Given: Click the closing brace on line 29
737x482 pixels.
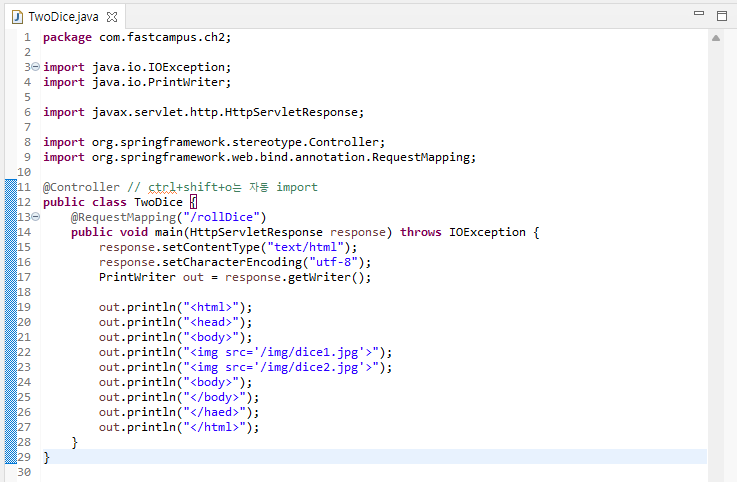Looking at the screenshot, I should tap(46, 458).
